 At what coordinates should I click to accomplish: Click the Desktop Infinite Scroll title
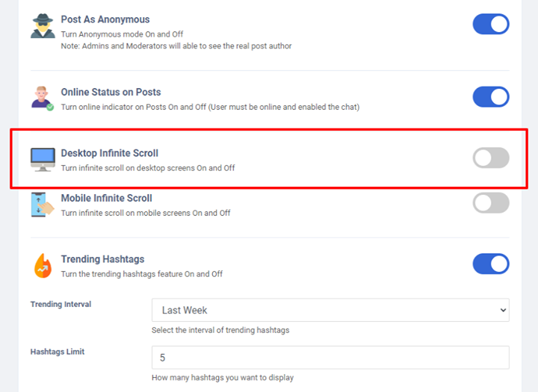109,153
